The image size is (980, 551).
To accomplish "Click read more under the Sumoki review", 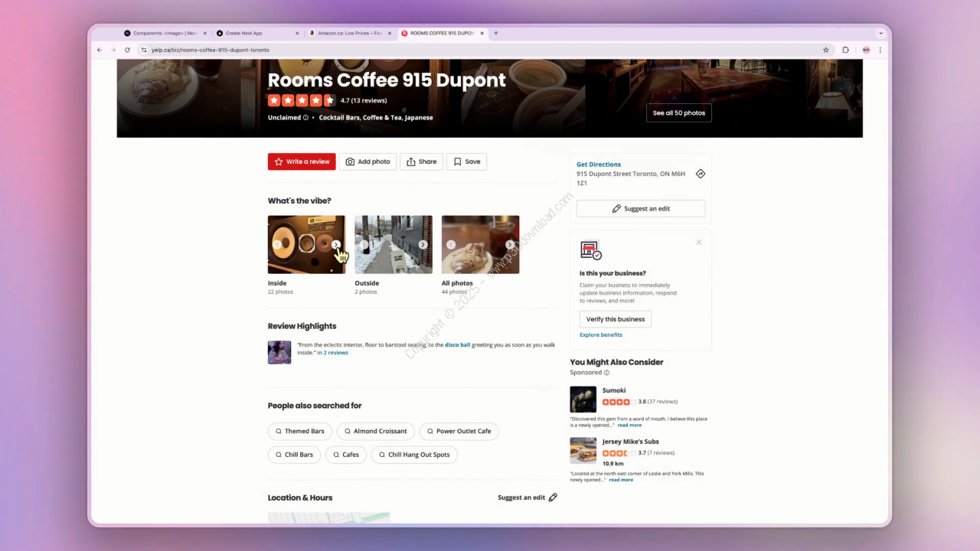I will [x=629, y=425].
